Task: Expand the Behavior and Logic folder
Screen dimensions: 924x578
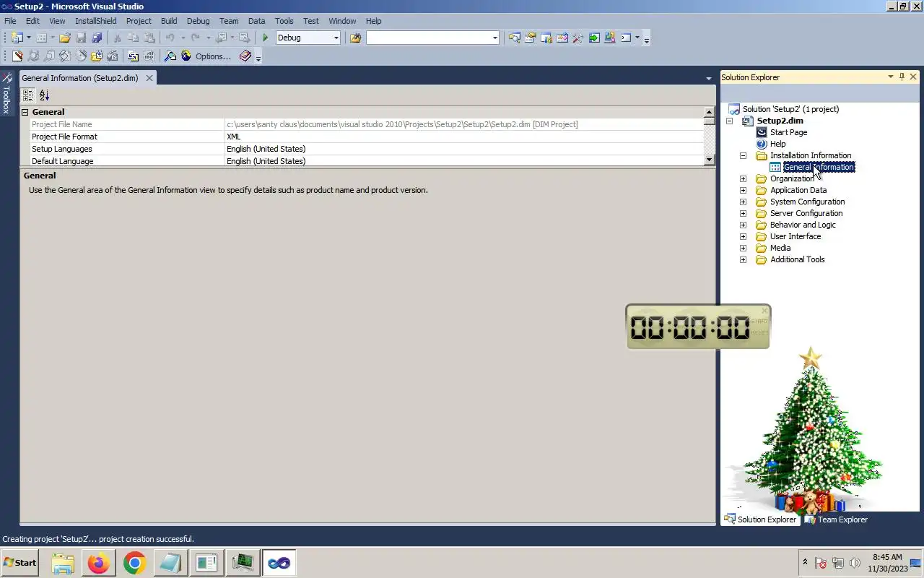Action: click(x=743, y=225)
